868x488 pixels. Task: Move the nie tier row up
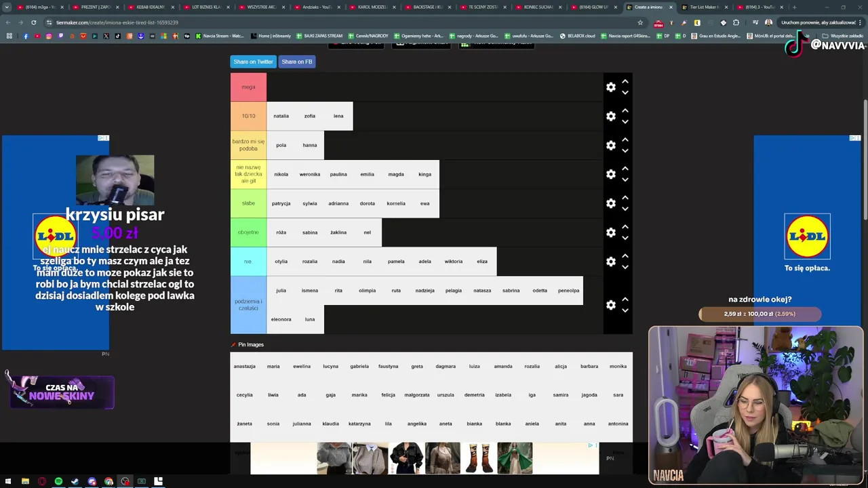[625, 256]
